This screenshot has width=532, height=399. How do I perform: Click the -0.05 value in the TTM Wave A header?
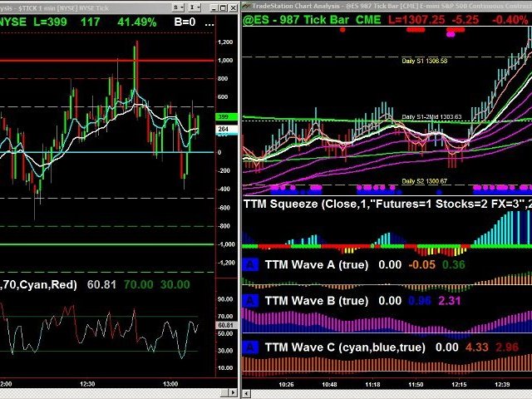coord(421,264)
